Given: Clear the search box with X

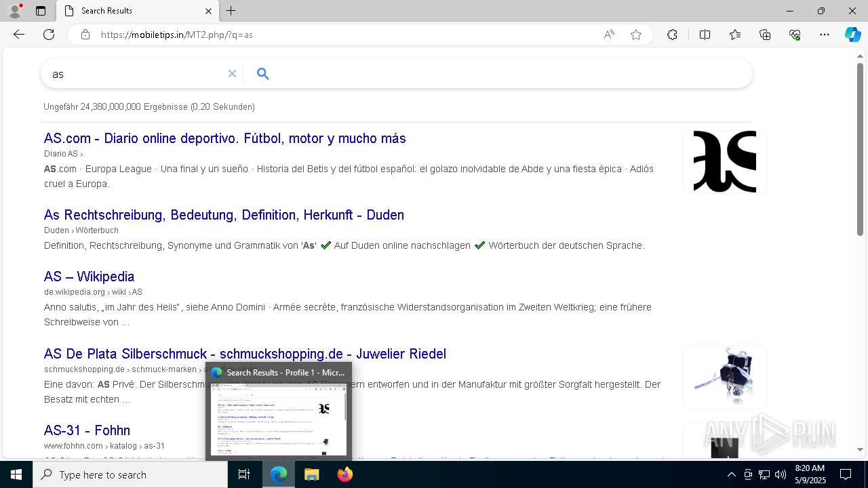Looking at the screenshot, I should (232, 74).
